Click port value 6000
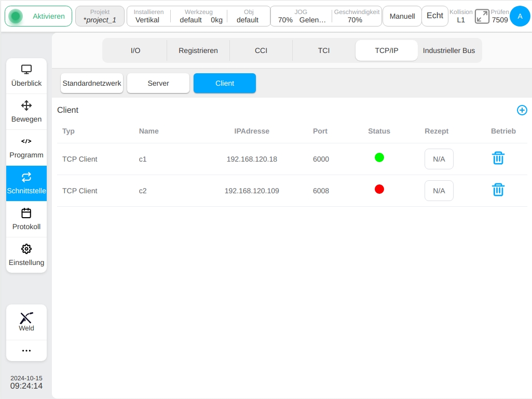Screen dimensions: 532x399 [x=321, y=159]
